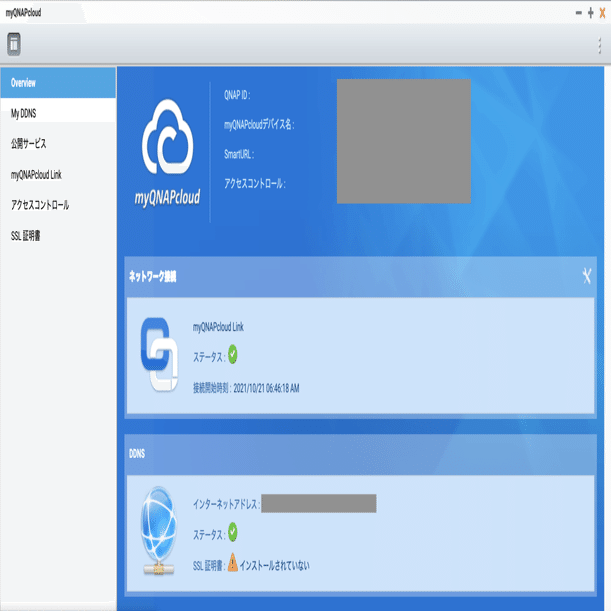
Task: Toggle the sidebar panel icon in toolbar
Action: (x=14, y=44)
